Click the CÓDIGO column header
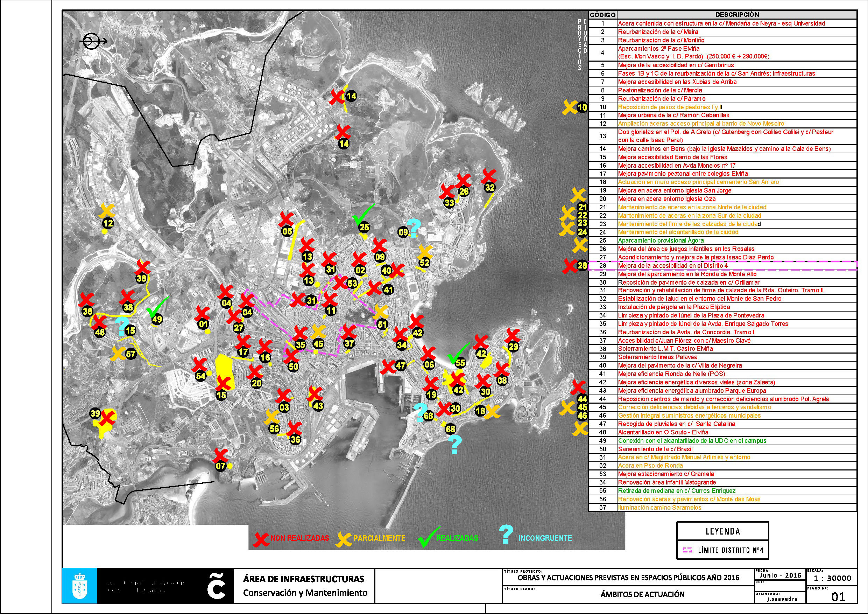The width and height of the screenshot is (868, 614). tap(602, 15)
